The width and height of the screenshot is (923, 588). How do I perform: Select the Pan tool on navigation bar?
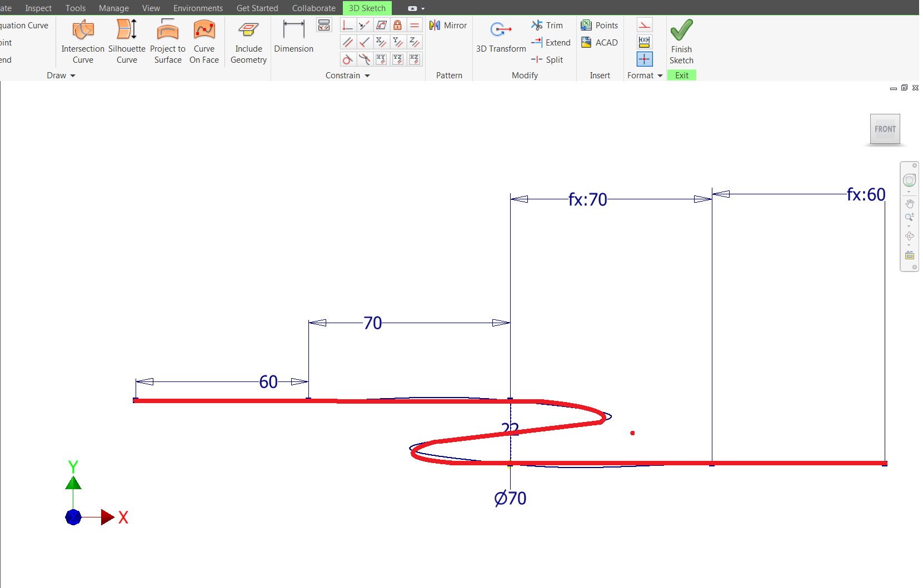[x=910, y=203]
